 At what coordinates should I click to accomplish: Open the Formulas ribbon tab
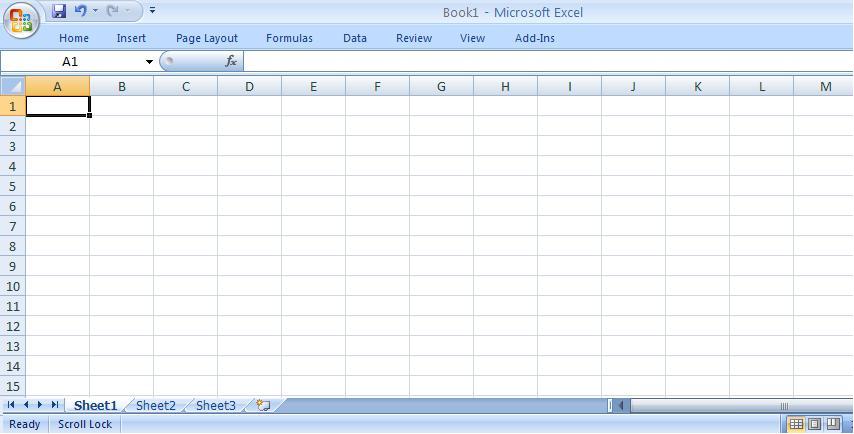coord(289,38)
